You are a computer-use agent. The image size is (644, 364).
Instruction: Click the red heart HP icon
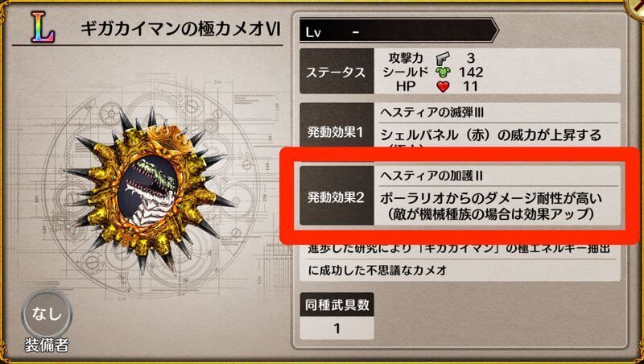point(443,87)
